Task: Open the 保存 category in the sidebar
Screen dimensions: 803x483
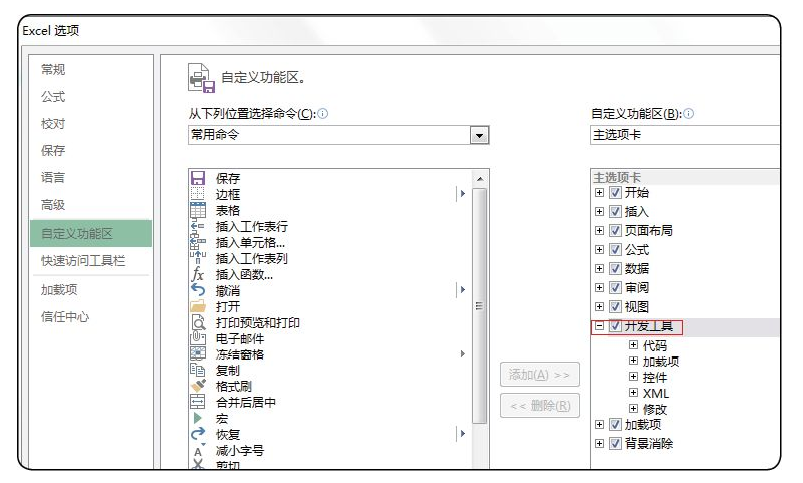Action: (x=53, y=151)
